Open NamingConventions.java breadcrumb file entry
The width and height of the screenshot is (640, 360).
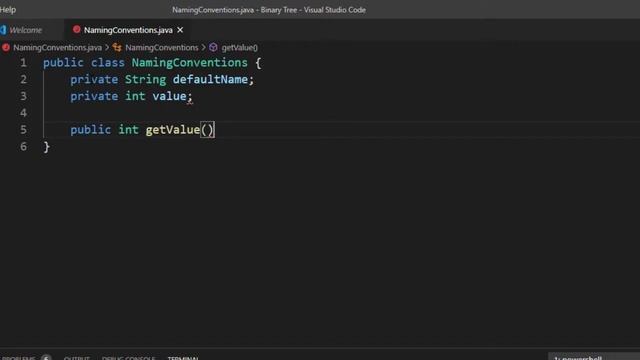point(57,48)
